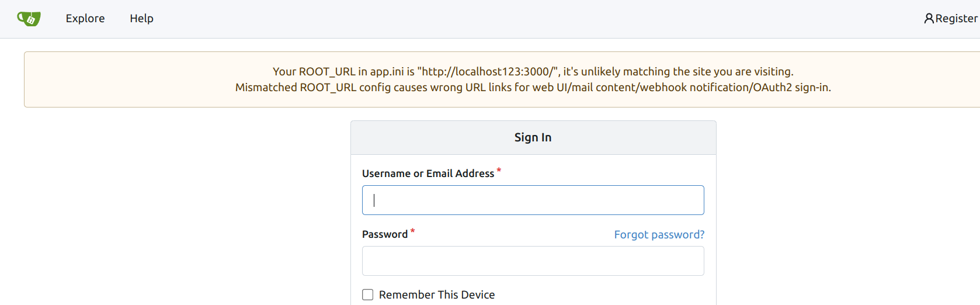This screenshot has width=980, height=305.
Task: Open the Explore page
Action: pyautogui.click(x=85, y=19)
